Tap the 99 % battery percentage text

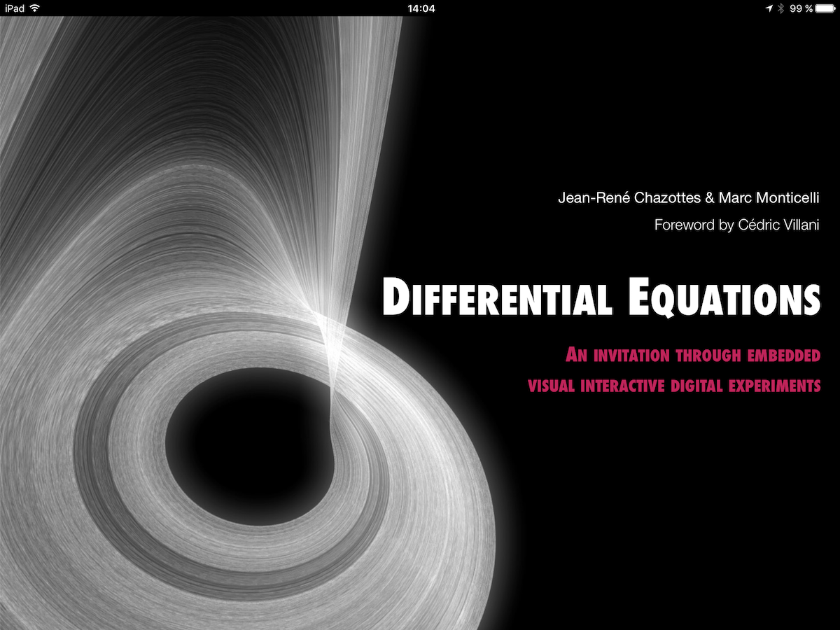tap(801, 8)
